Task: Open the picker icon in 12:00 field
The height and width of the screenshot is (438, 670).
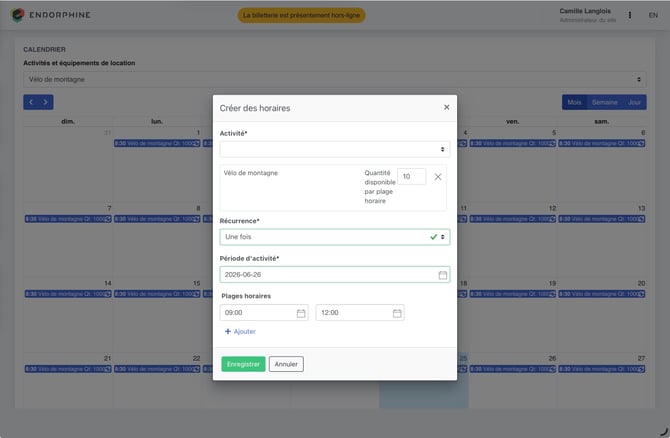Action: click(x=397, y=313)
